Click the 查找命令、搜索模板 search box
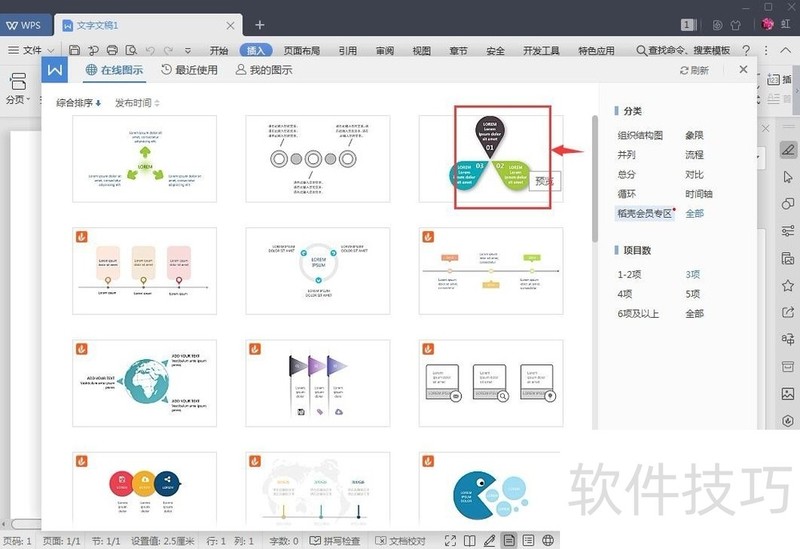Viewport: 800px width, 549px height. pos(684,50)
